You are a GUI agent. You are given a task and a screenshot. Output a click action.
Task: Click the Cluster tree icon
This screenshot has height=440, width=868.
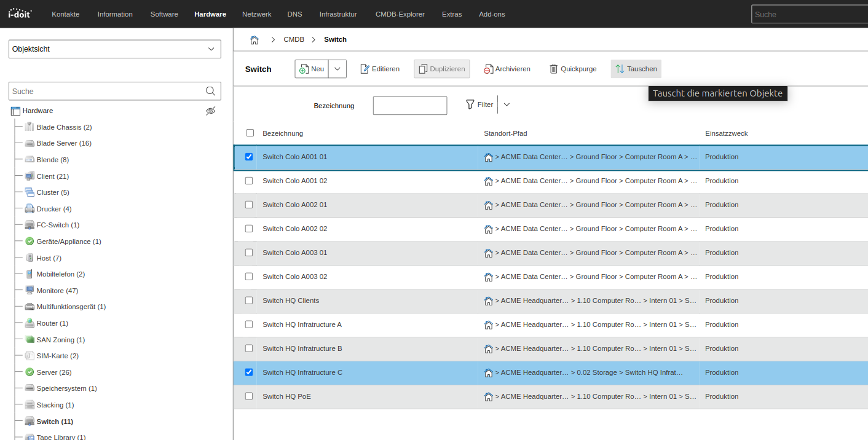(x=30, y=192)
